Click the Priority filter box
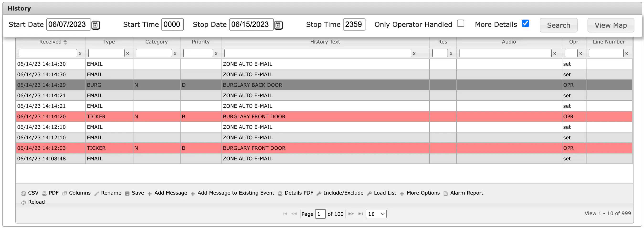The image size is (644, 229). point(198,53)
